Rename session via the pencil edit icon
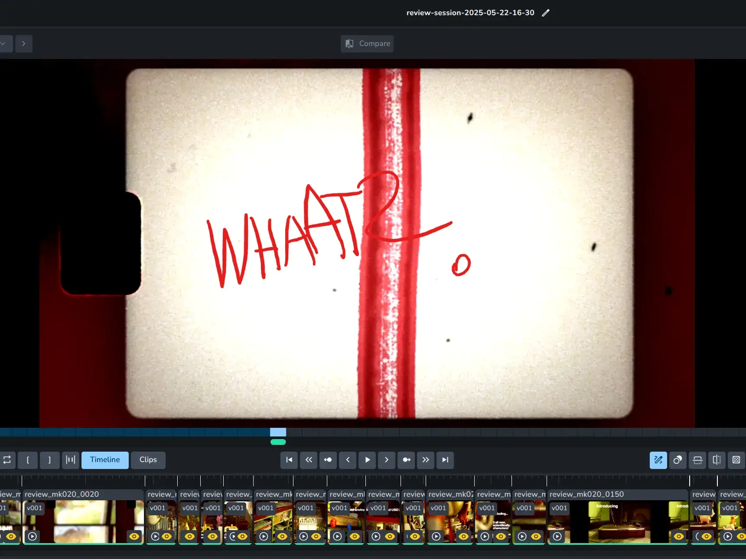 coord(545,13)
